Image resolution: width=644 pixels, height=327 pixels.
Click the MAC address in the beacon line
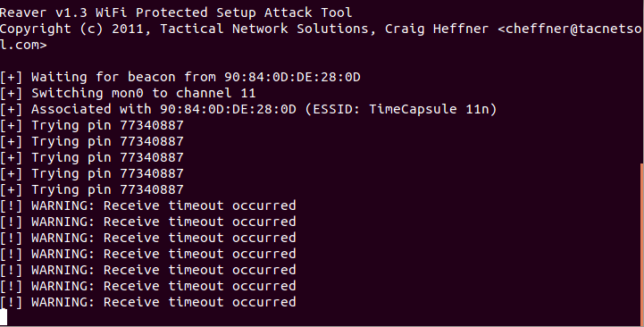(x=292, y=77)
